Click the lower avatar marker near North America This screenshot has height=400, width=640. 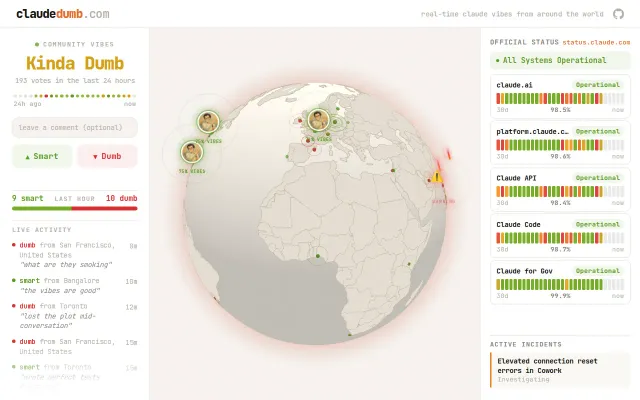[x=191, y=152]
